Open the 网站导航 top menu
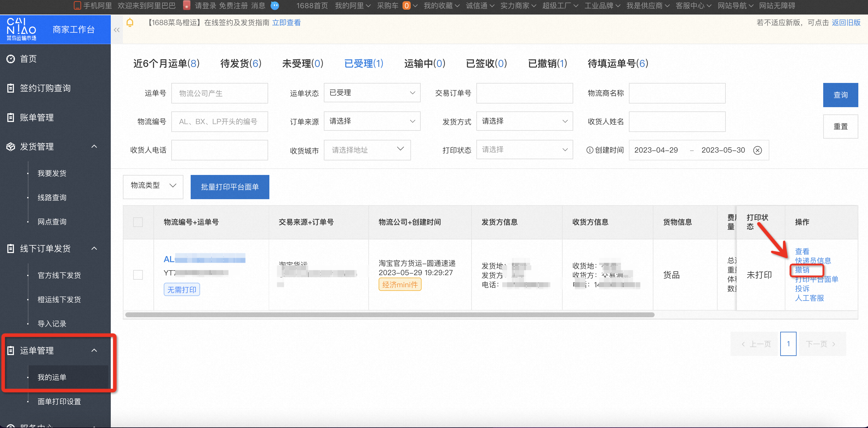This screenshot has width=868, height=428. [x=735, y=5]
